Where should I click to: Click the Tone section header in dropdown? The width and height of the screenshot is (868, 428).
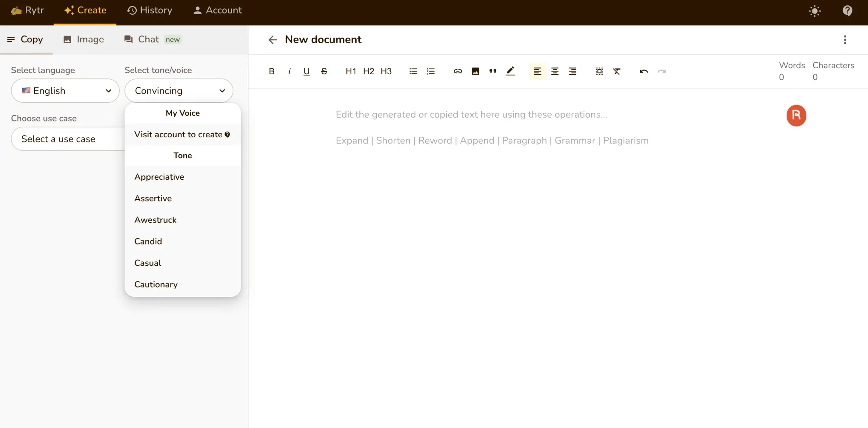182,155
